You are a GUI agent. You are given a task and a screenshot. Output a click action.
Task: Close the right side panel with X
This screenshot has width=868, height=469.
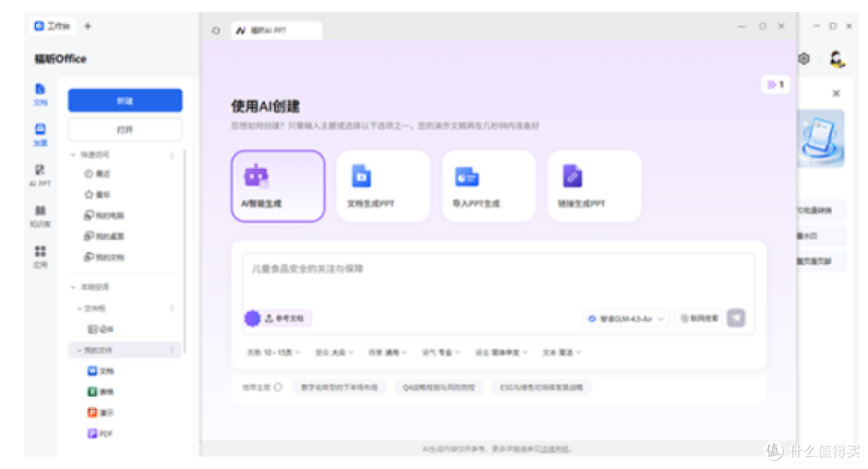click(x=836, y=93)
